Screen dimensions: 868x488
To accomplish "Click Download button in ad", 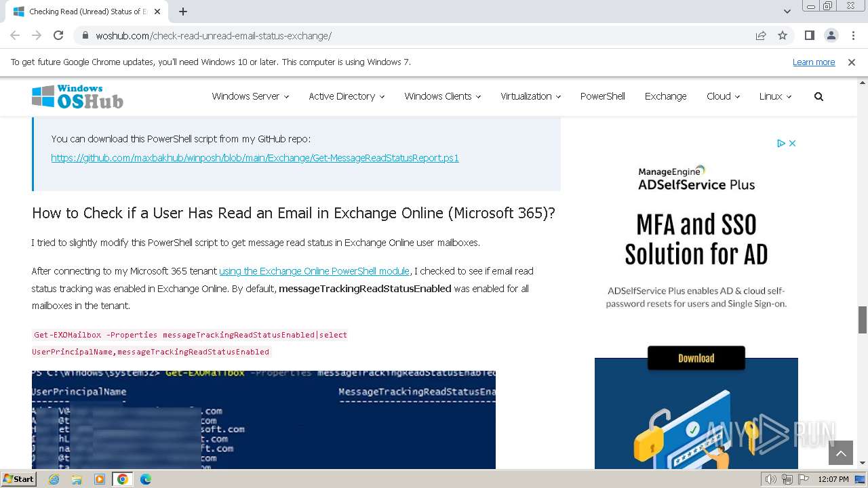I will (x=696, y=358).
